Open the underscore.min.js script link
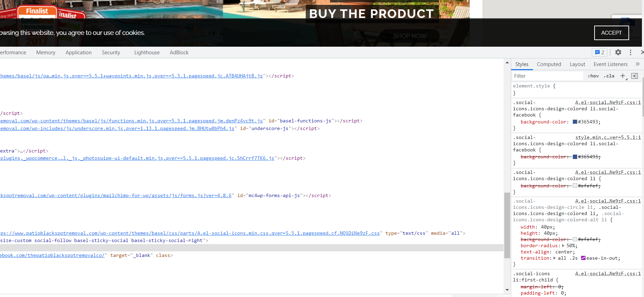Screen dimensions: 644x297 [117, 129]
